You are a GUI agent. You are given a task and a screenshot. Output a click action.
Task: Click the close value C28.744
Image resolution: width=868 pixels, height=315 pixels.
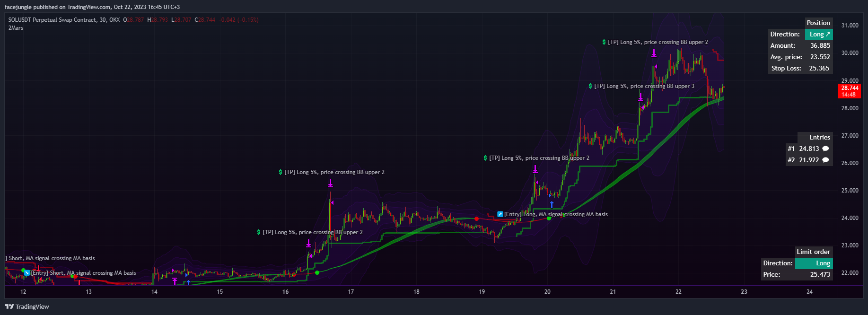coord(205,20)
